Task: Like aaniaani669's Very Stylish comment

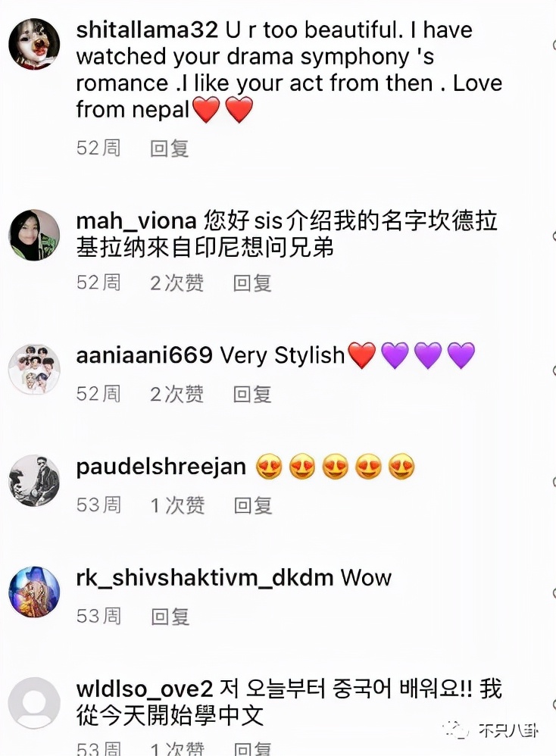Action: (554, 370)
